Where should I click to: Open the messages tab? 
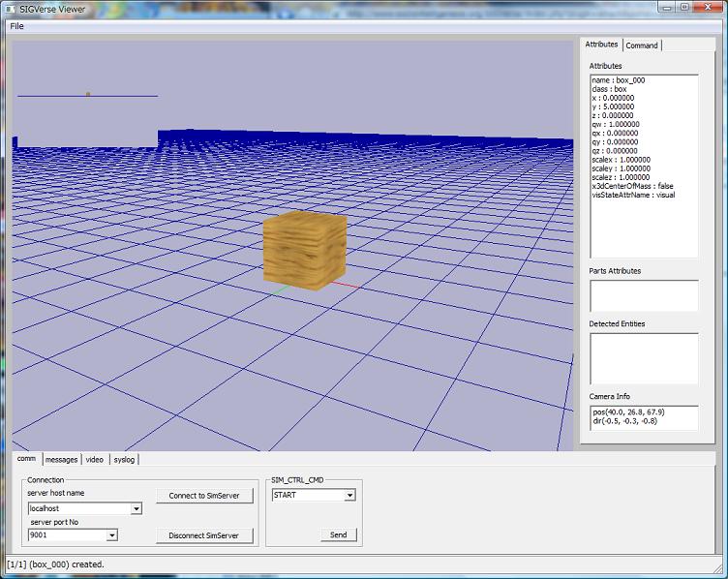[61, 459]
